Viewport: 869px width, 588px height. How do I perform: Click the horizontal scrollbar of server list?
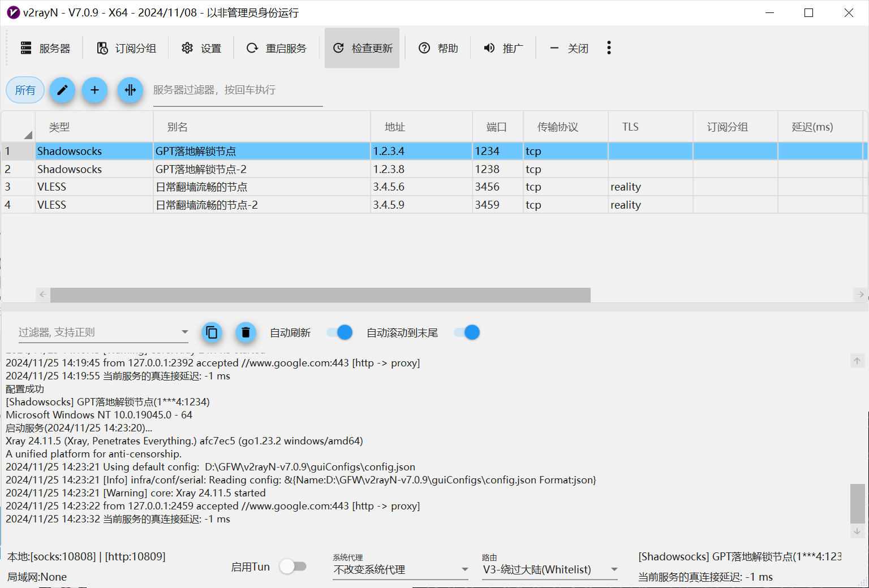click(x=320, y=295)
